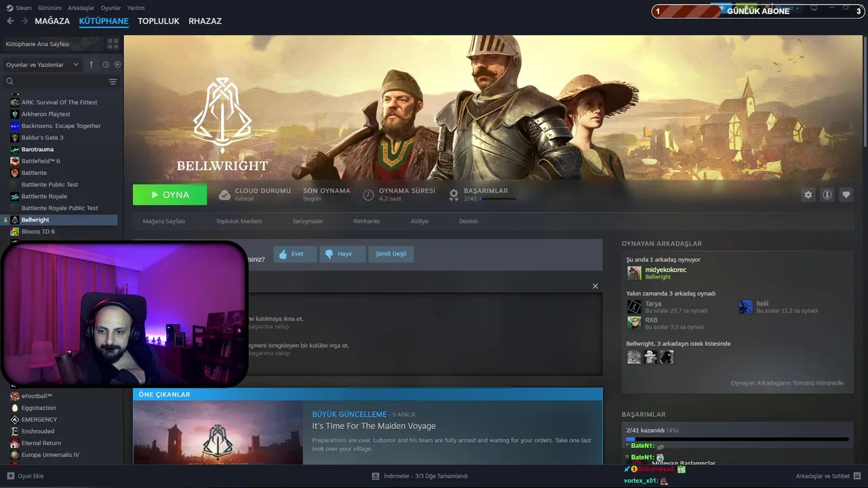
Task: Open Destek link
Action: coord(469,222)
